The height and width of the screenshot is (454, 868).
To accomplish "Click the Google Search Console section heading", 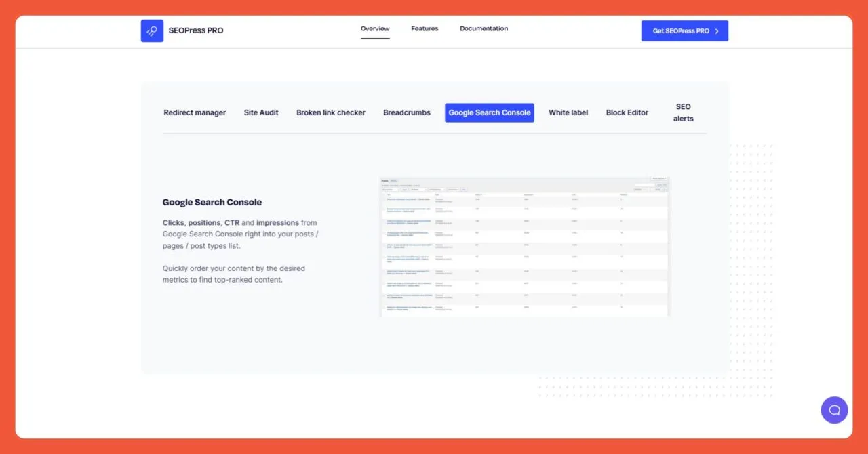I will click(x=212, y=202).
